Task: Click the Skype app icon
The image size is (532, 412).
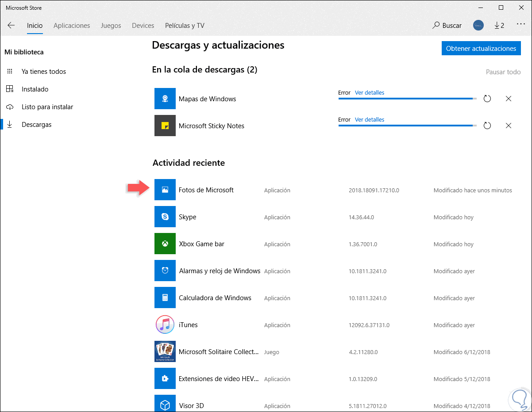Action: tap(165, 217)
